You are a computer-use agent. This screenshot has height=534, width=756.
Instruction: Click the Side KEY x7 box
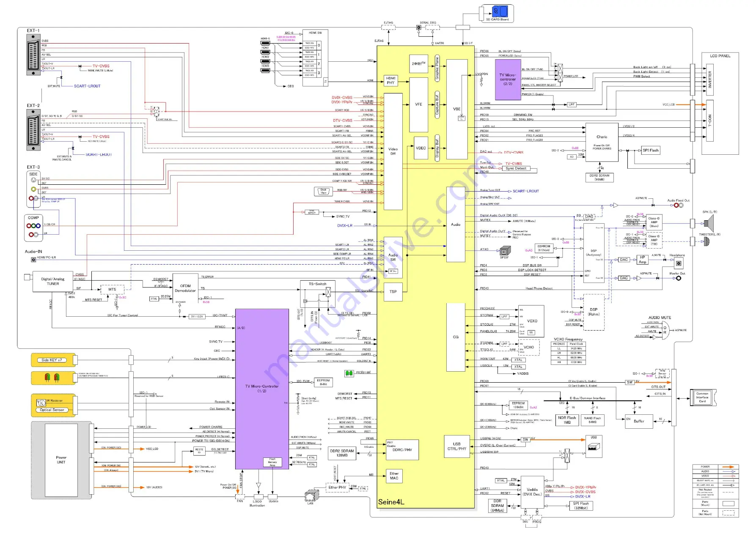[x=52, y=360]
